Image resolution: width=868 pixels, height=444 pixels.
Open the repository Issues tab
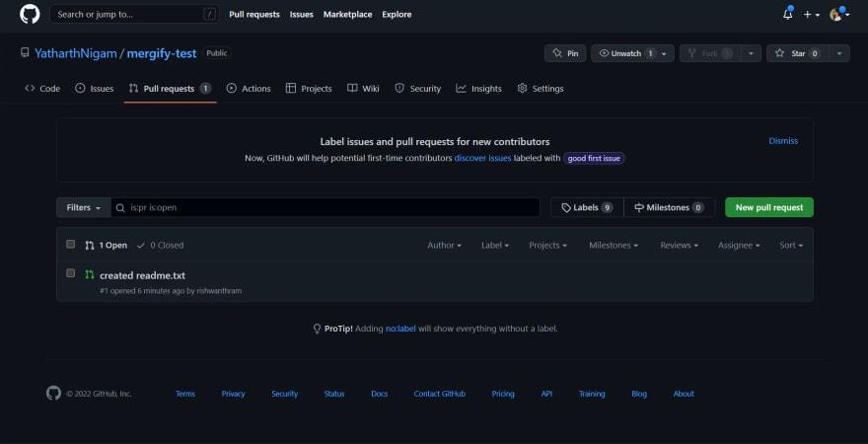[x=94, y=89]
